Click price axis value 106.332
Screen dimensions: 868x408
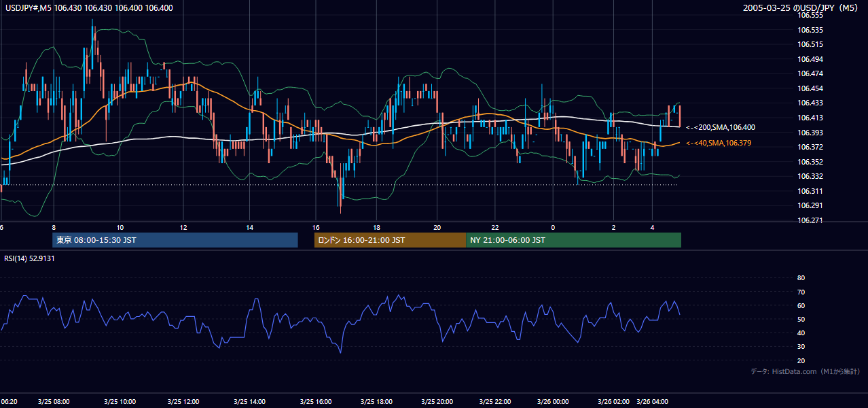coord(811,176)
